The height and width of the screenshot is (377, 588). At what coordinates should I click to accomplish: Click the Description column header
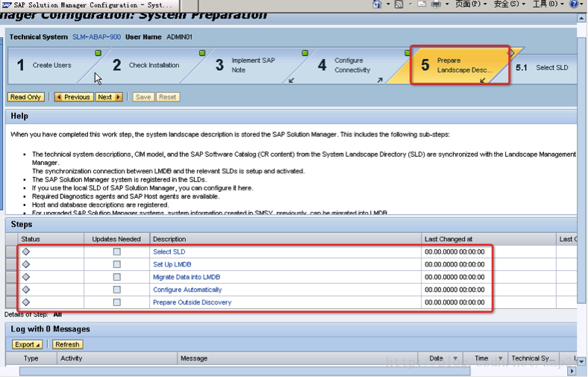click(285, 239)
